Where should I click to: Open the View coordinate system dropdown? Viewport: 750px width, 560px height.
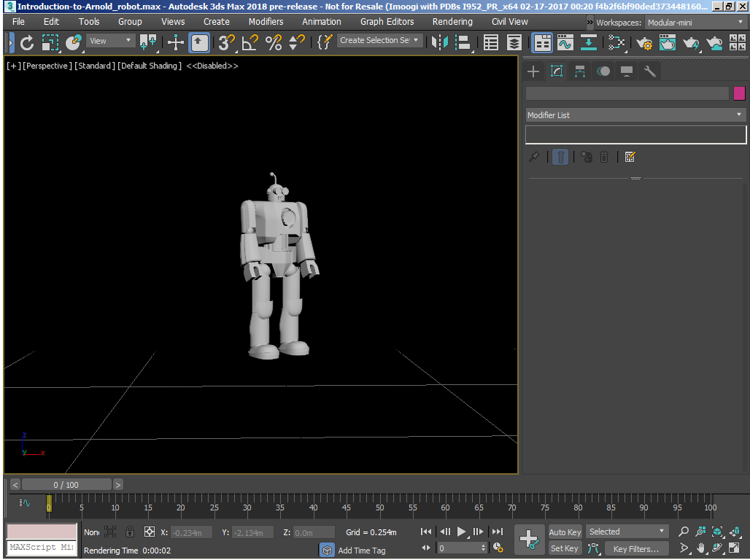coord(111,41)
